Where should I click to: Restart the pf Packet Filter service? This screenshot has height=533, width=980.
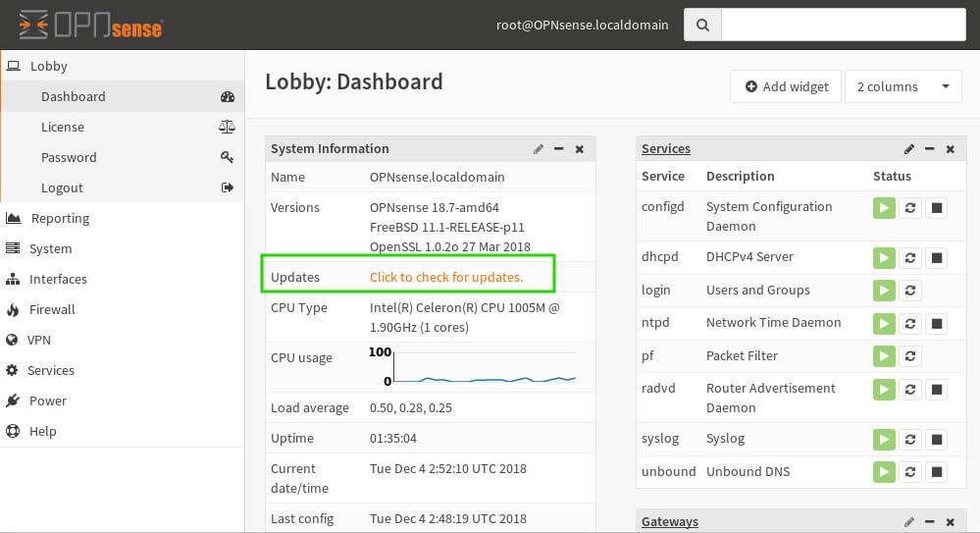tap(910, 357)
